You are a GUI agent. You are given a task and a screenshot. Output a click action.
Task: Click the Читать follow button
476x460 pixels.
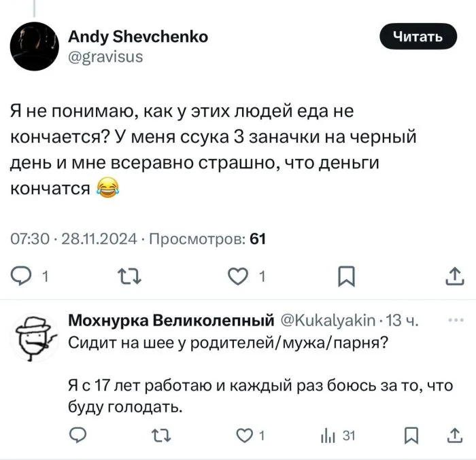click(x=418, y=37)
